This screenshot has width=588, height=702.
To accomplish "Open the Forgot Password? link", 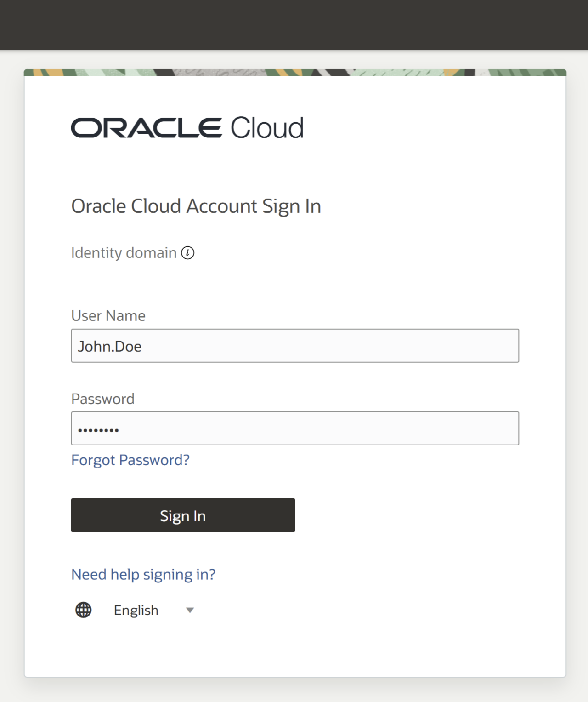I will (x=130, y=460).
